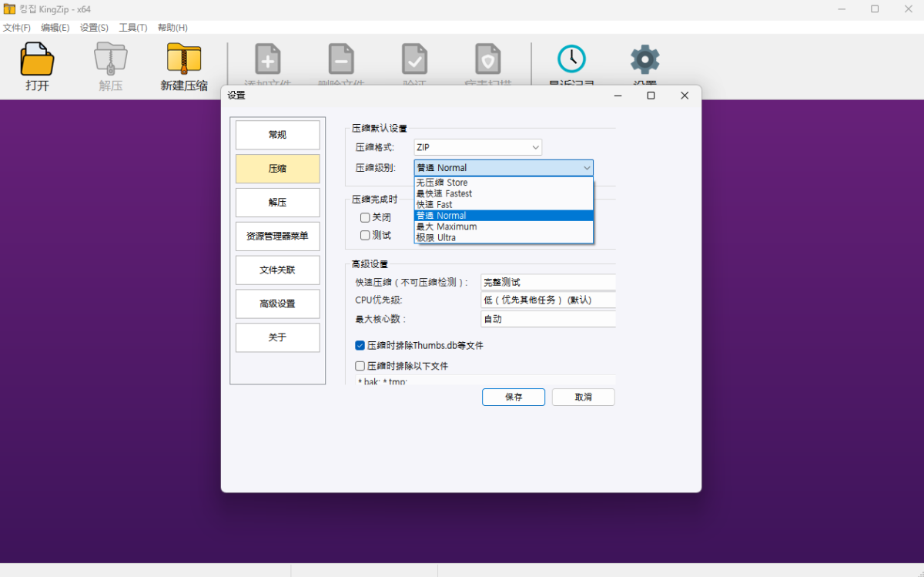Enable the 关闭 checkbox

365,217
